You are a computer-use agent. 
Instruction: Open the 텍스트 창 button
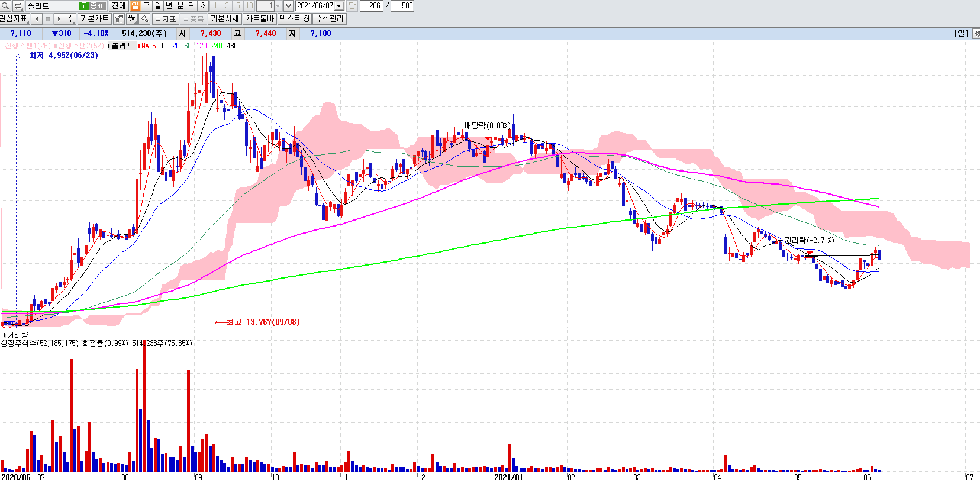click(x=295, y=19)
